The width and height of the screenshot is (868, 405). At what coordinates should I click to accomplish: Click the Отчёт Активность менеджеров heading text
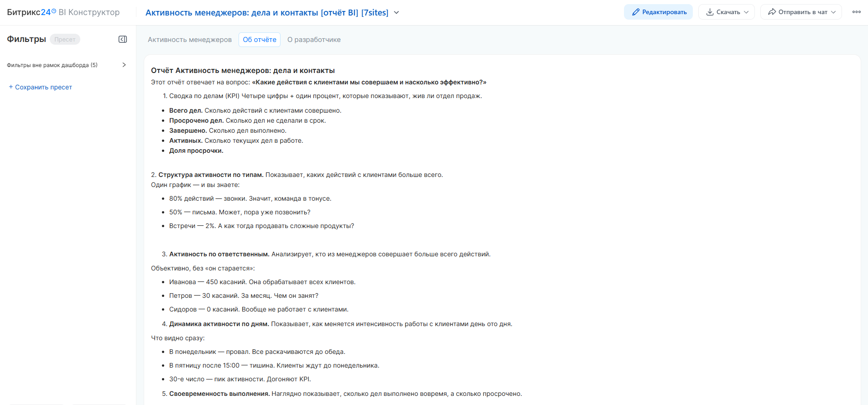click(243, 71)
